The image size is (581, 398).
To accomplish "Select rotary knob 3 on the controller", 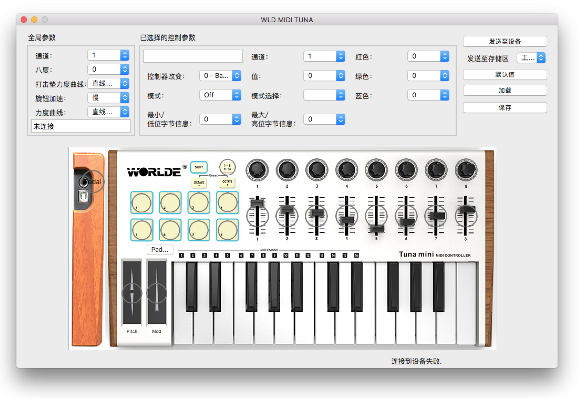I will pyautogui.click(x=317, y=170).
